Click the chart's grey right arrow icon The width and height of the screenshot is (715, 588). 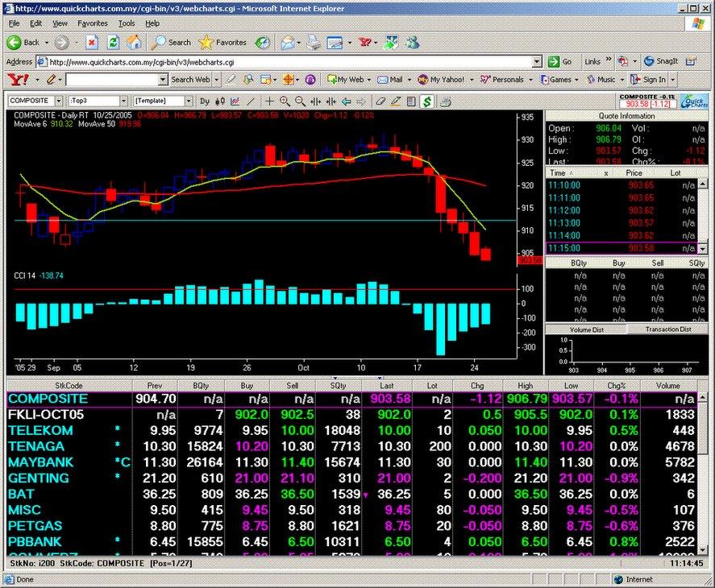(x=361, y=101)
